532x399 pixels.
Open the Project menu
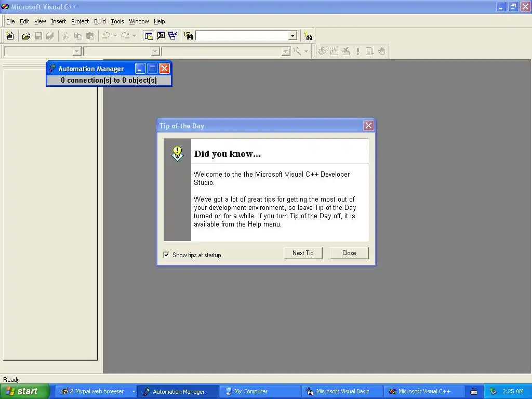80,21
